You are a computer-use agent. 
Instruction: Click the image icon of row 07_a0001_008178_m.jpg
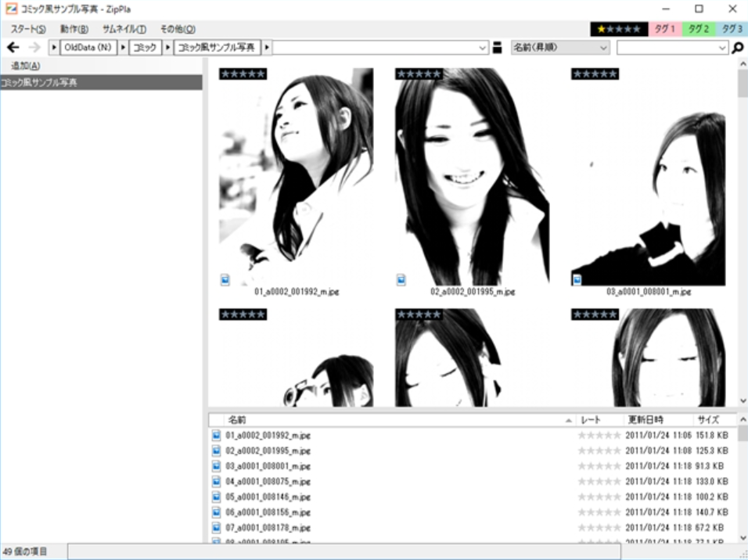click(216, 528)
